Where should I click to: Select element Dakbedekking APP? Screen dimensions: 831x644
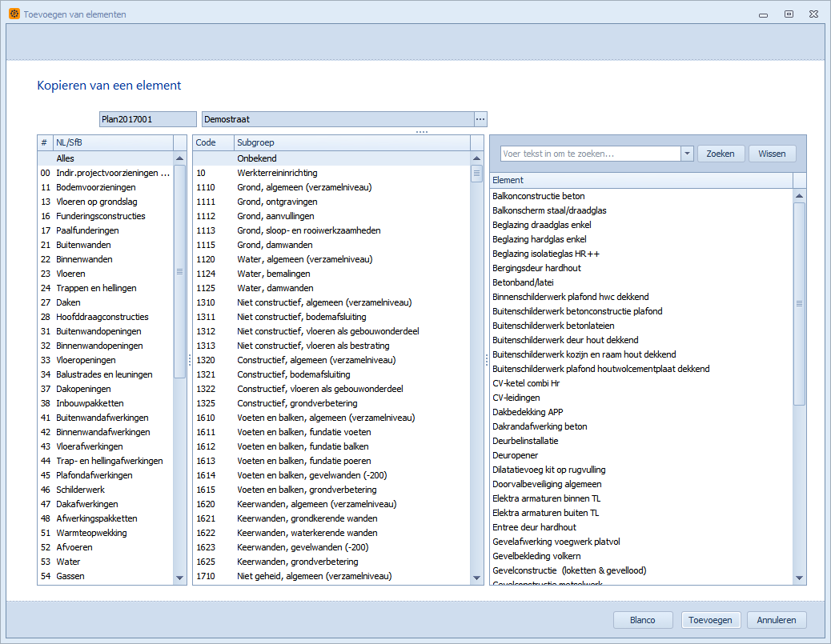(x=641, y=412)
